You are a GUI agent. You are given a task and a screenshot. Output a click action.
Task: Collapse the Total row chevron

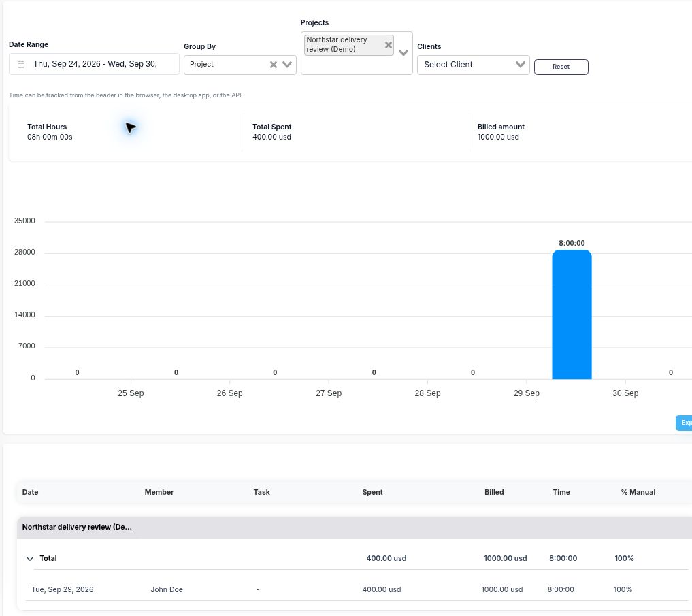click(x=29, y=559)
